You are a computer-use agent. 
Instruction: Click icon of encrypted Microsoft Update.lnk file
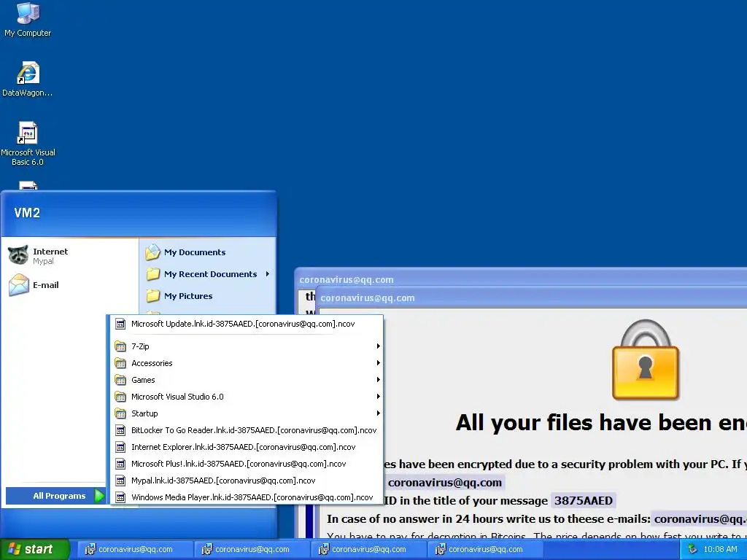click(120, 324)
